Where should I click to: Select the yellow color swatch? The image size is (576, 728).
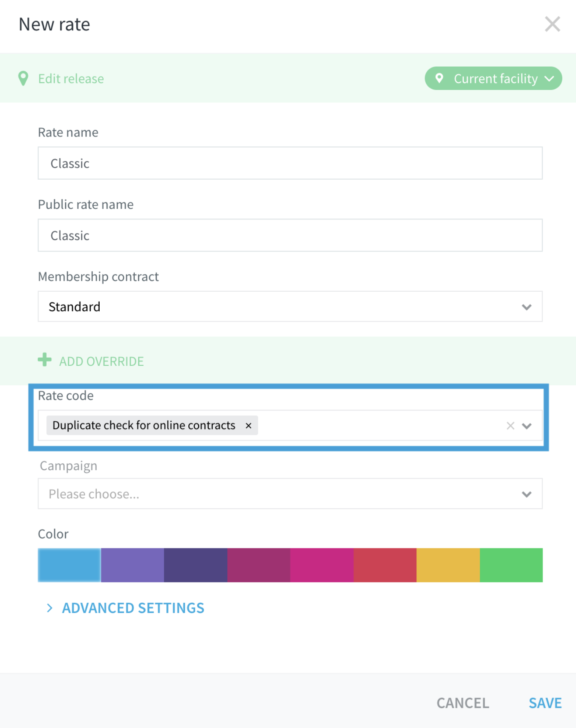448,565
